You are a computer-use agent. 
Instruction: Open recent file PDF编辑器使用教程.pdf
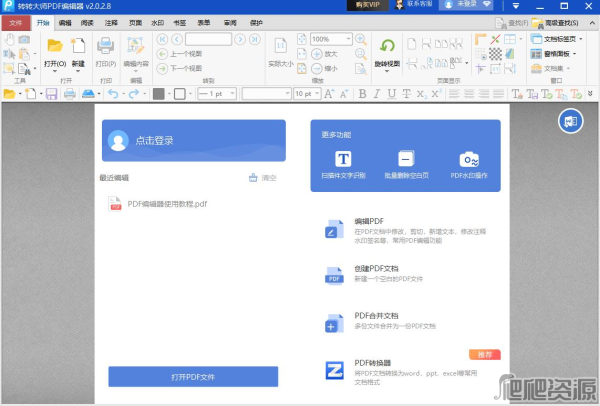point(158,204)
